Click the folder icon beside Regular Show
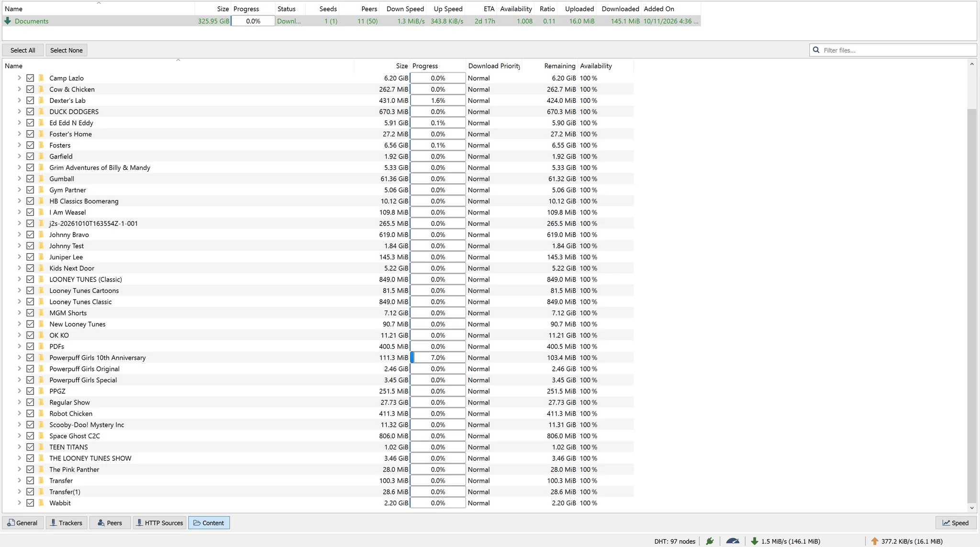Viewport: 980px width, 547px height. 41,402
